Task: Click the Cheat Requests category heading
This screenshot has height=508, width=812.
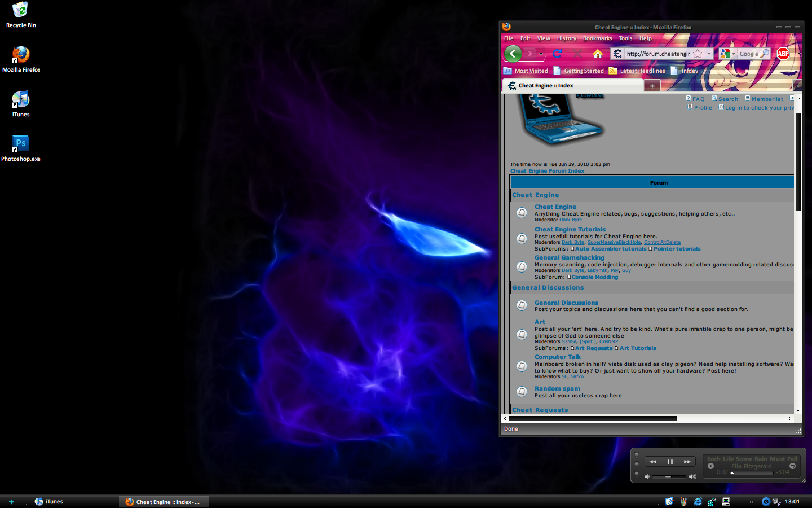Action: point(540,410)
